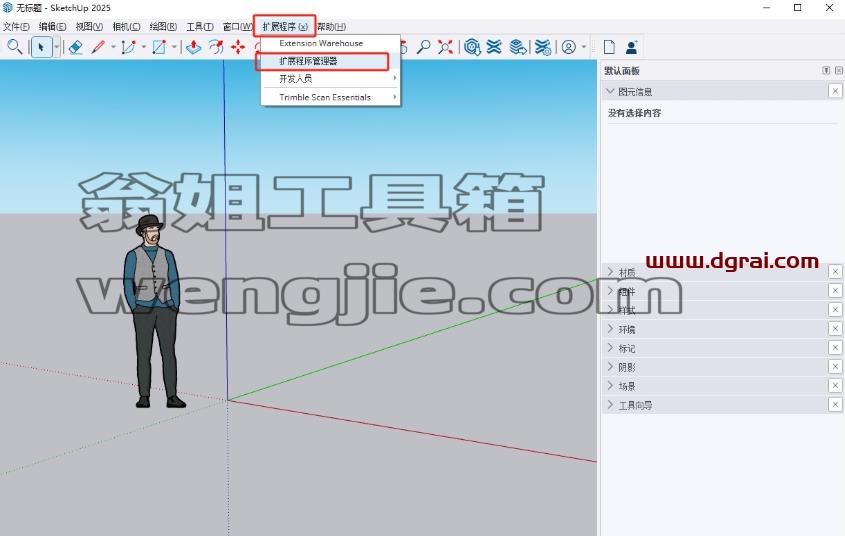Open the 编辑(E) menu
Image resolution: width=845 pixels, height=536 pixels.
coord(52,26)
